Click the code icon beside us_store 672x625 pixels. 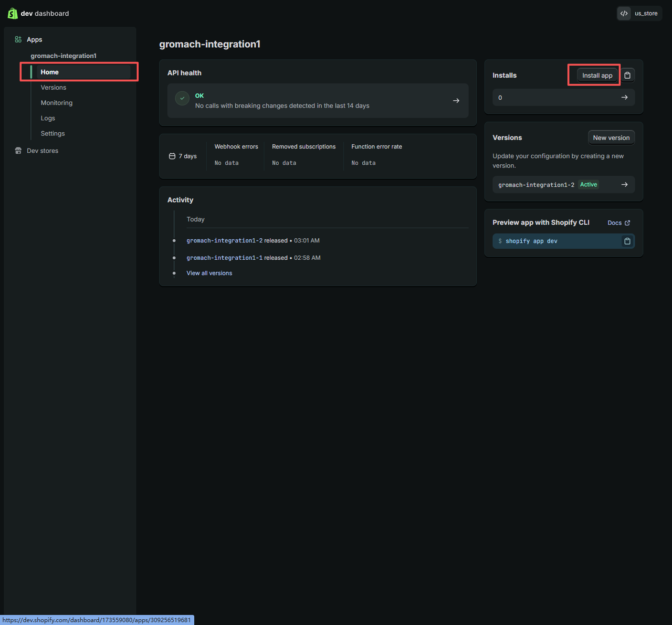(x=624, y=14)
